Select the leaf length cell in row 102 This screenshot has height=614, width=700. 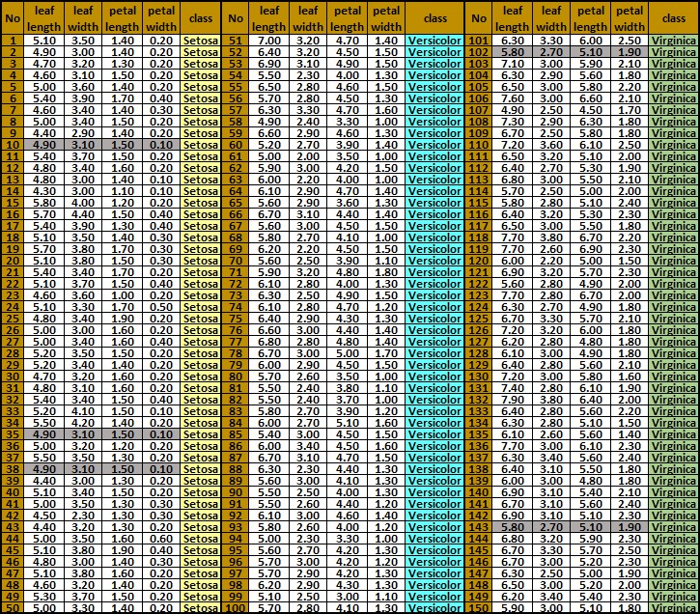tap(513, 52)
